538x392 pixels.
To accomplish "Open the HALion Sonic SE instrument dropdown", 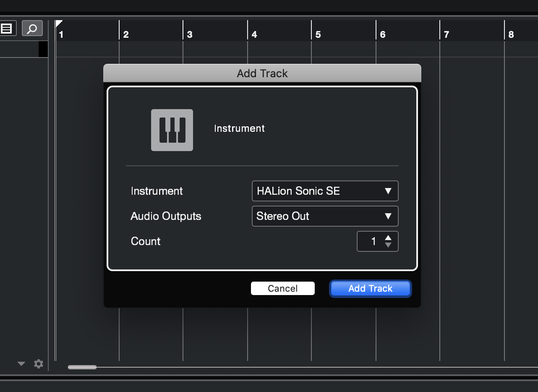I will (325, 191).
